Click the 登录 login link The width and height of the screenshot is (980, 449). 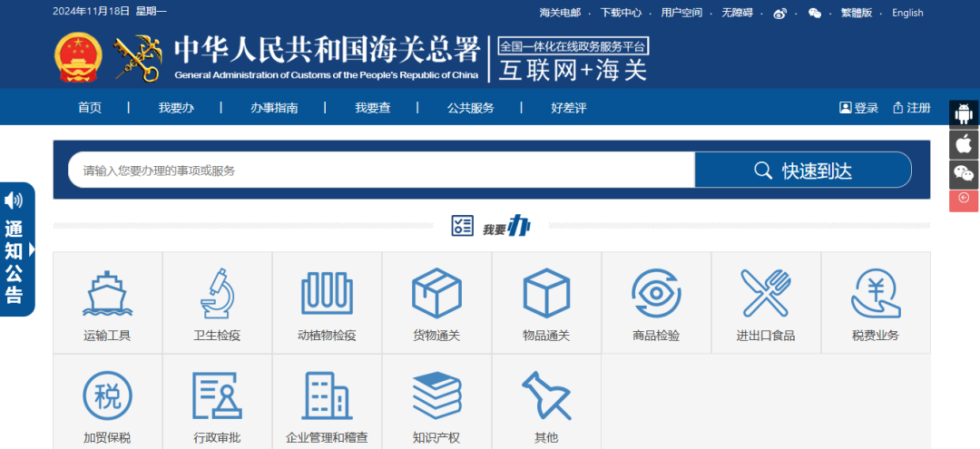[x=858, y=107]
